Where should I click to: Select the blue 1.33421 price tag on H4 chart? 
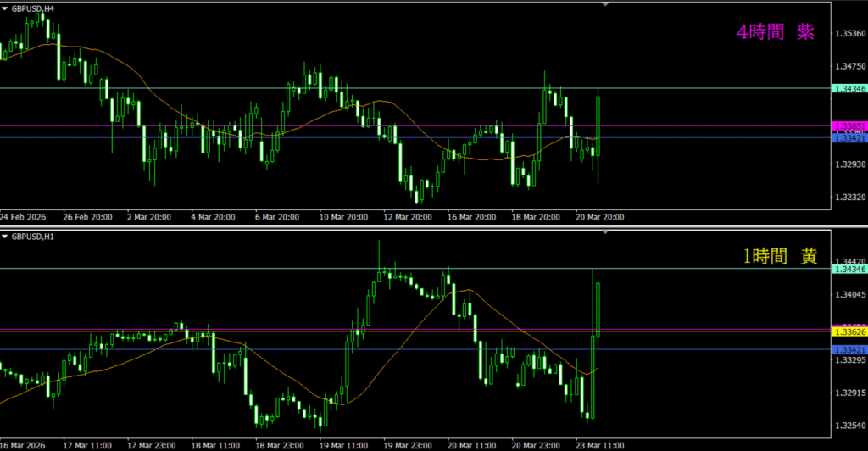pos(849,137)
